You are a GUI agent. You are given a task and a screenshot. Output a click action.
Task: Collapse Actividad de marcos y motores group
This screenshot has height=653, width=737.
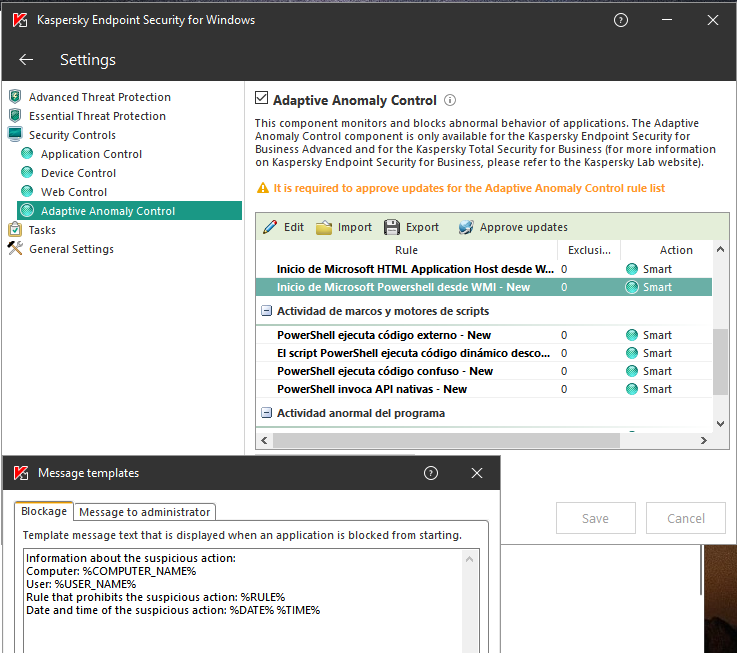click(x=267, y=311)
